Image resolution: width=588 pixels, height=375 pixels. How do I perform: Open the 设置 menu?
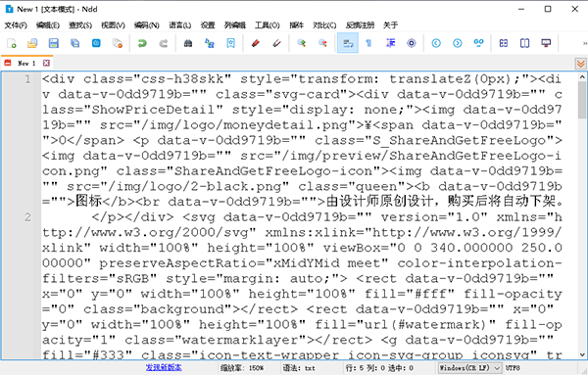(208, 25)
